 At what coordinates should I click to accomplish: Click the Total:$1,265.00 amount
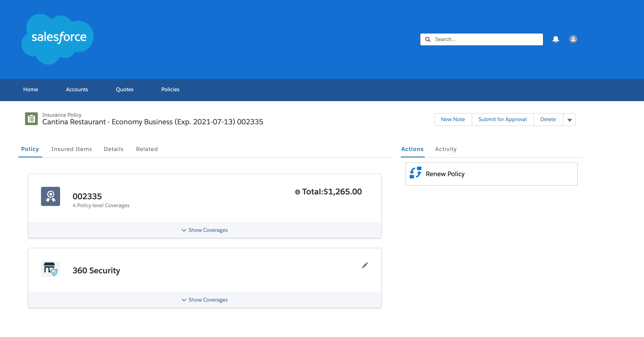332,192
